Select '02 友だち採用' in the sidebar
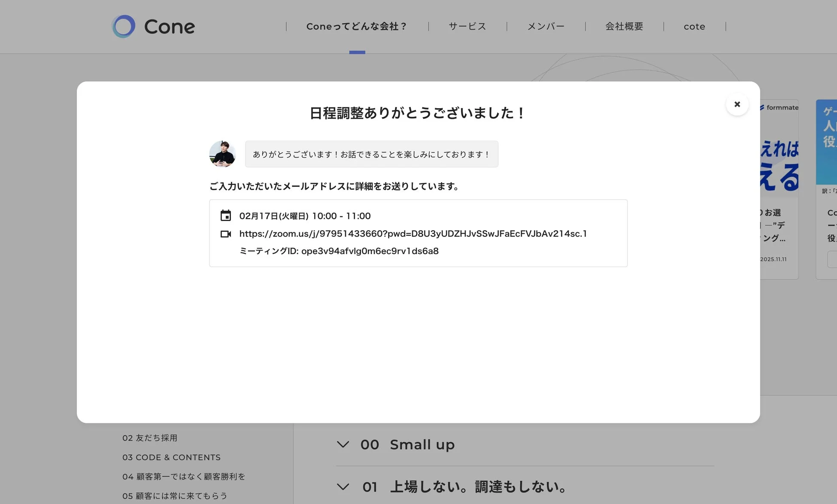Screen dimensions: 837x504 click(x=150, y=437)
